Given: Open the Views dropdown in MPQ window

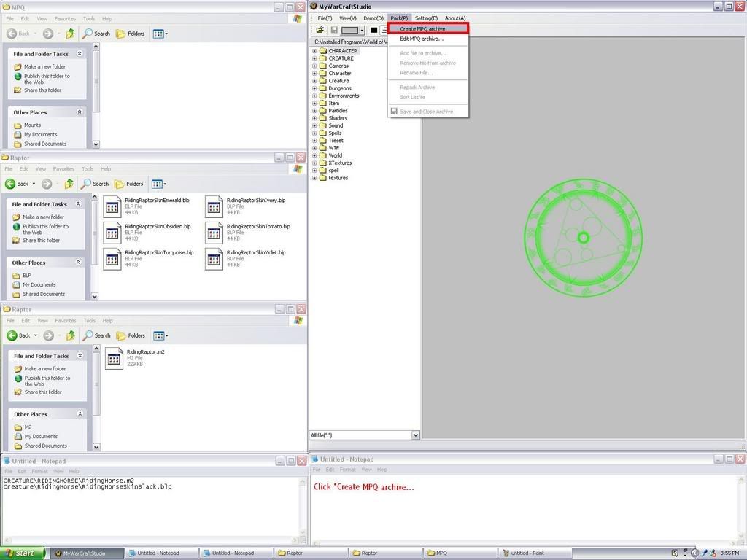Looking at the screenshot, I should pyautogui.click(x=160, y=34).
